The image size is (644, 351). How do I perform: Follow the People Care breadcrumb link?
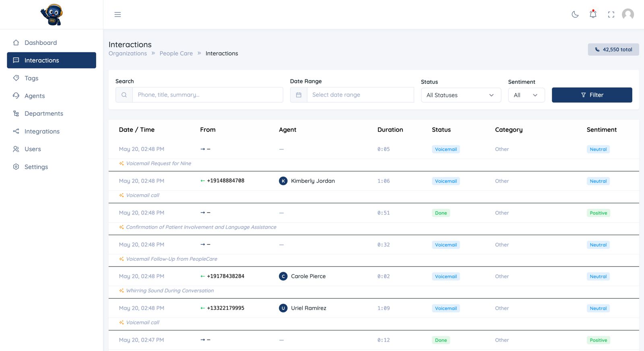176,54
